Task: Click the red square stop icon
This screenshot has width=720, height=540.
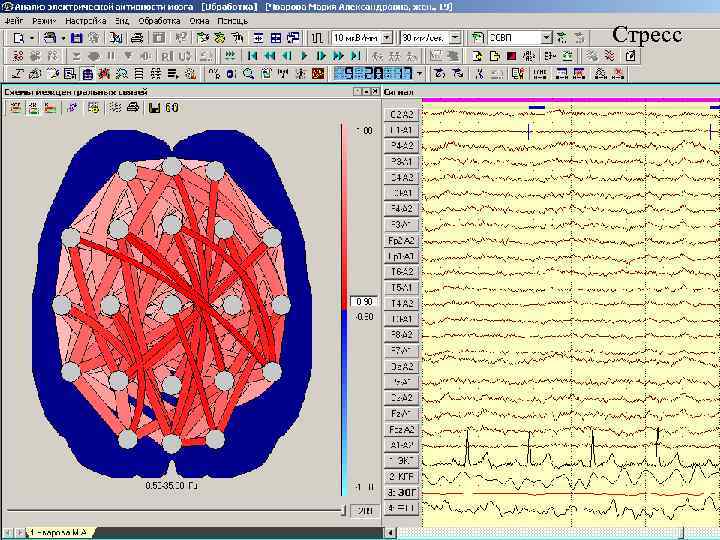Action: (x=511, y=55)
